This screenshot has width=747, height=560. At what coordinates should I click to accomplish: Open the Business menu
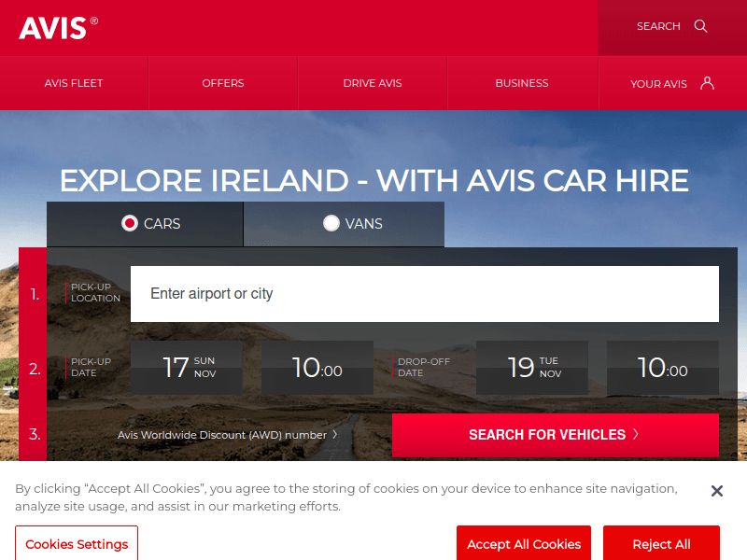tap(522, 83)
